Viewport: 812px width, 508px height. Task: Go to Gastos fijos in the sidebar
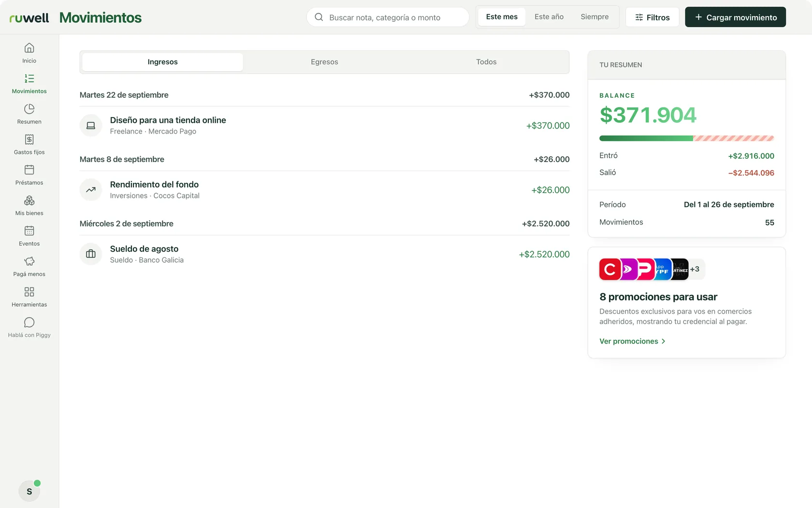pos(29,145)
